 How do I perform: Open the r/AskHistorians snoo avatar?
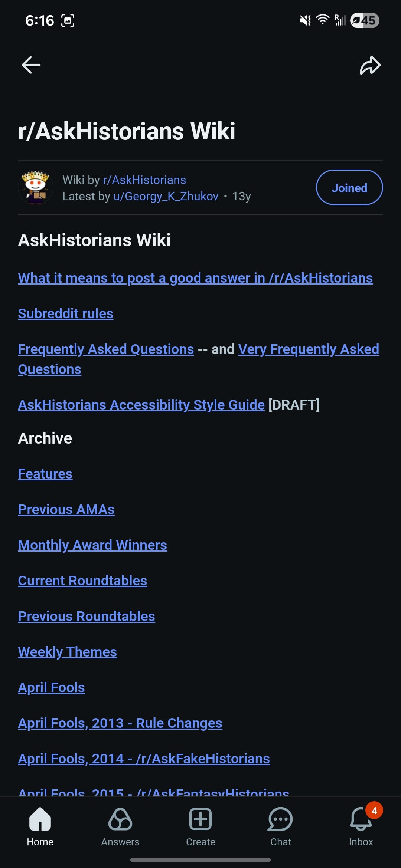click(36, 188)
